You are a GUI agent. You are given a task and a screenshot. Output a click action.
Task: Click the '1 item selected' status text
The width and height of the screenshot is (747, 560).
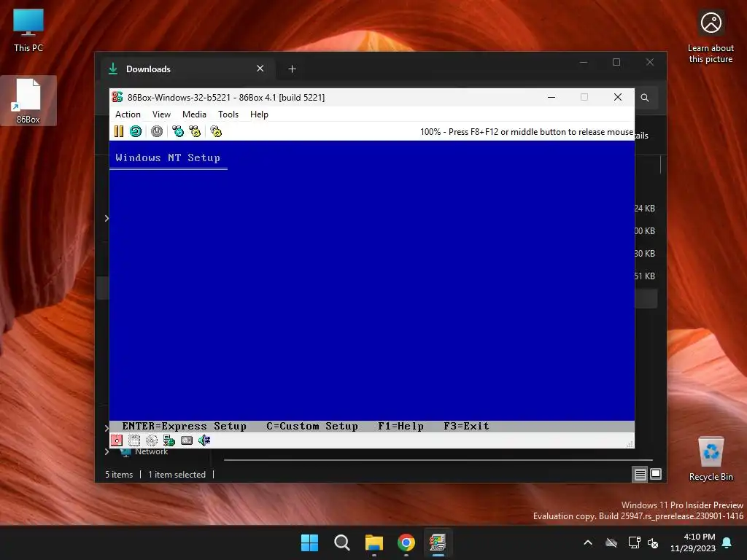click(x=177, y=475)
